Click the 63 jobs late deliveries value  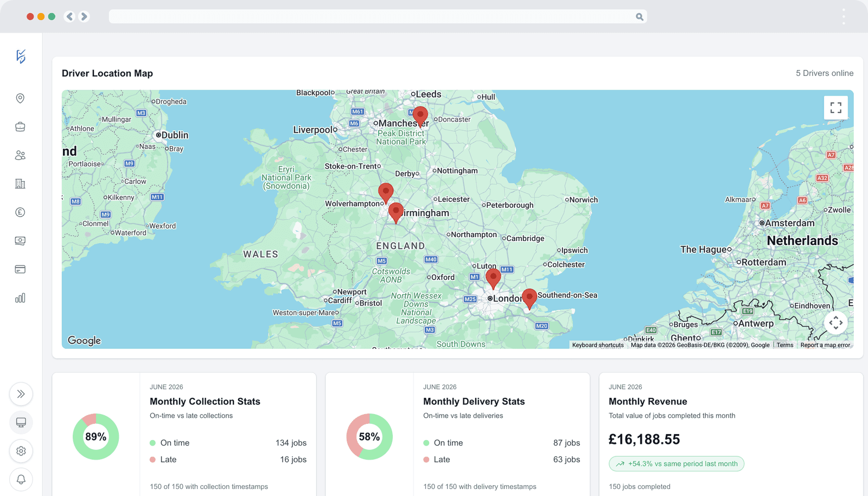click(x=566, y=460)
